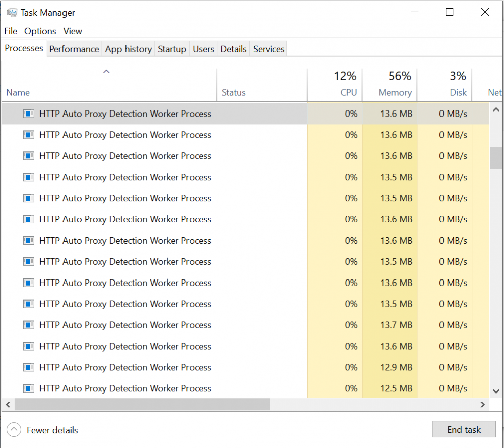
Task: Go to the Services tab
Action: [x=269, y=49]
